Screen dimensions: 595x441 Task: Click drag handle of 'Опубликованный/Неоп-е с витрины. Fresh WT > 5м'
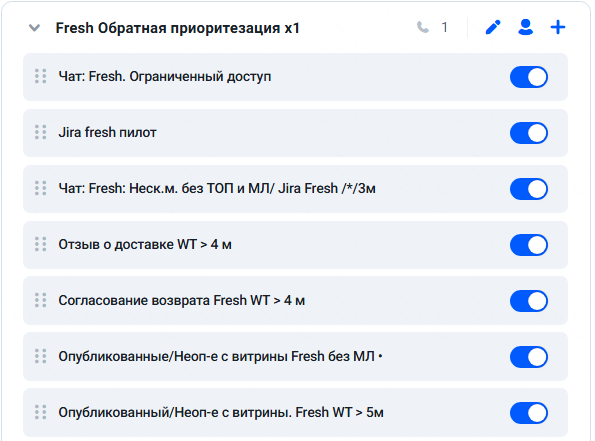point(41,412)
